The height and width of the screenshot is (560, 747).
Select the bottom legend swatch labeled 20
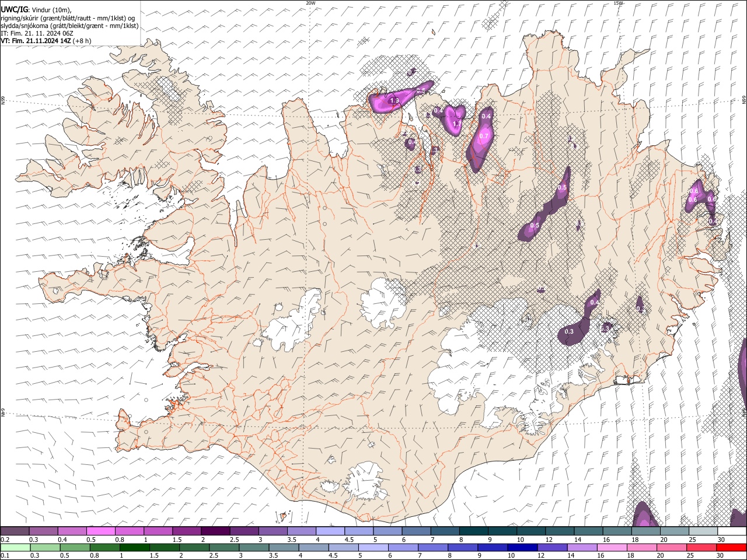click(672, 547)
